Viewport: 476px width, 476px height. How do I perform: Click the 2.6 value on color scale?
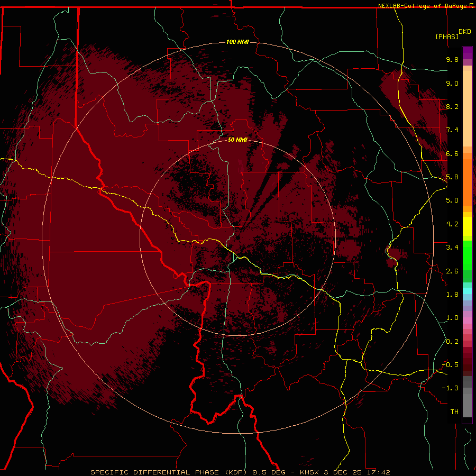pos(452,271)
